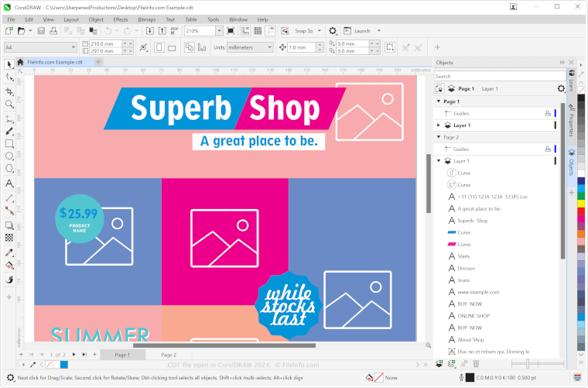Switch to landscape page orientation
The width and height of the screenshot is (588, 388).
172,47
